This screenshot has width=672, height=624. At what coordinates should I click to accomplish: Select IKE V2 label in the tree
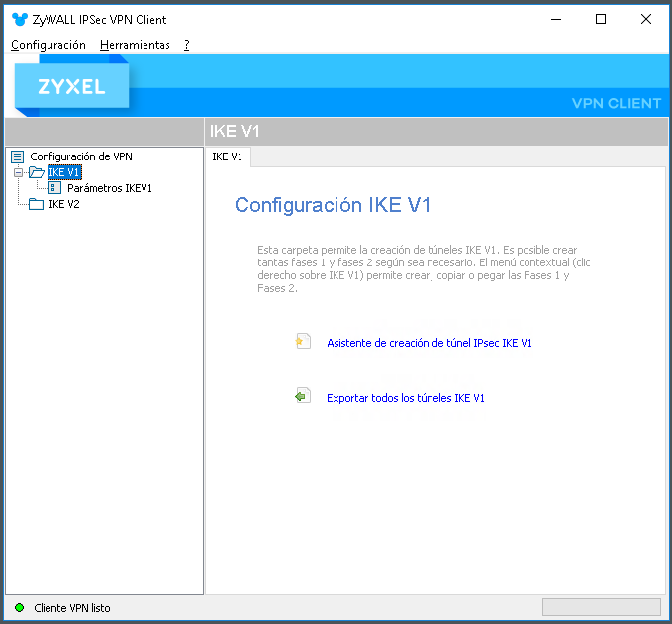pyautogui.click(x=64, y=204)
